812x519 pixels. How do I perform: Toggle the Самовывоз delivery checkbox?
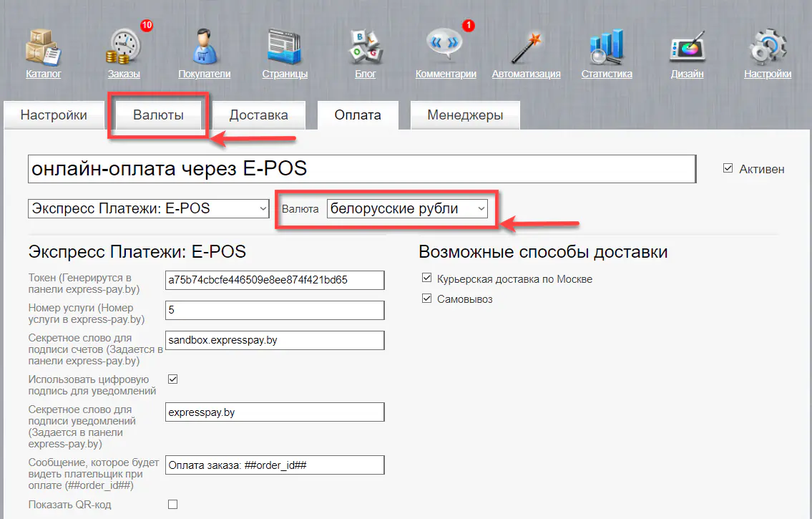point(426,299)
